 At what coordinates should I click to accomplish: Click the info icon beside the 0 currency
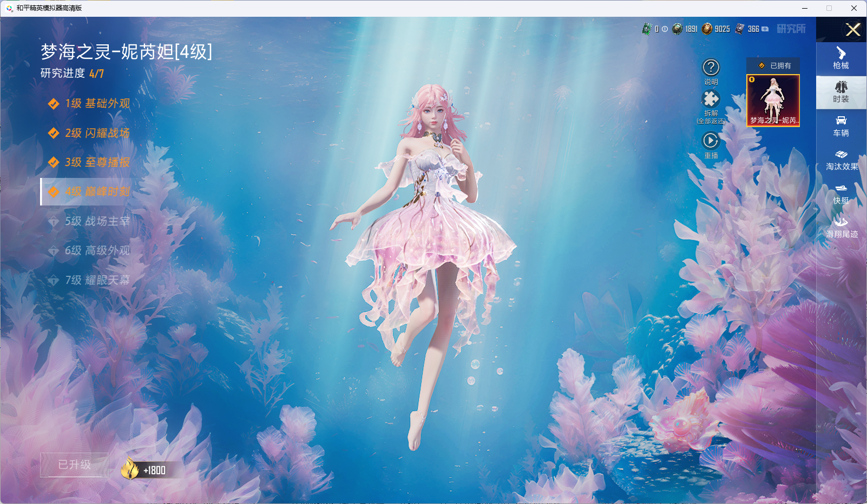pos(665,29)
